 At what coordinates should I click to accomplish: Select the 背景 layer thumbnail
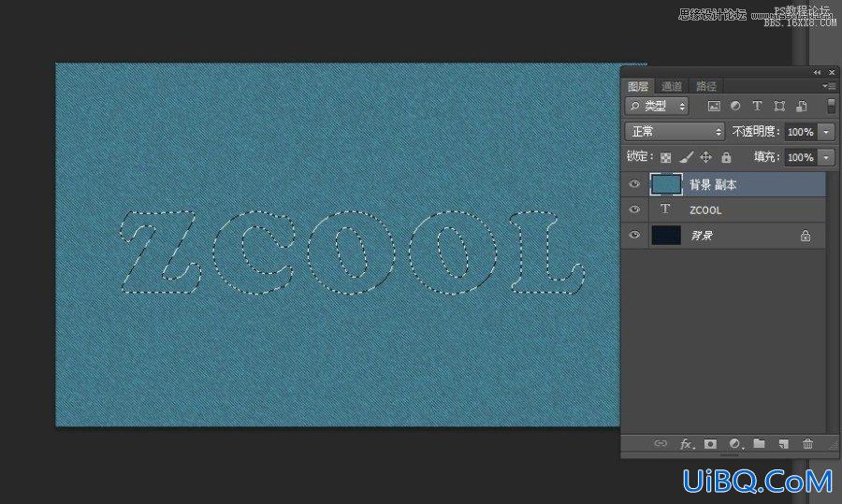click(x=666, y=235)
